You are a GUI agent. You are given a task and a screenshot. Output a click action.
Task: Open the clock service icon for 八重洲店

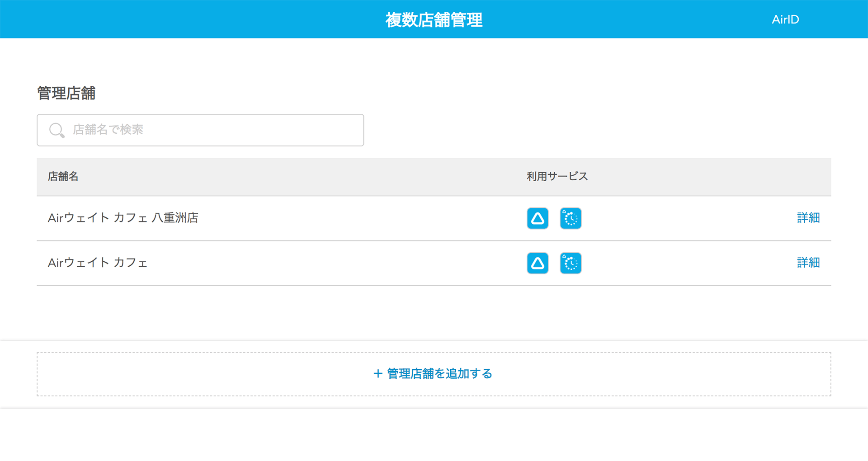coord(571,218)
